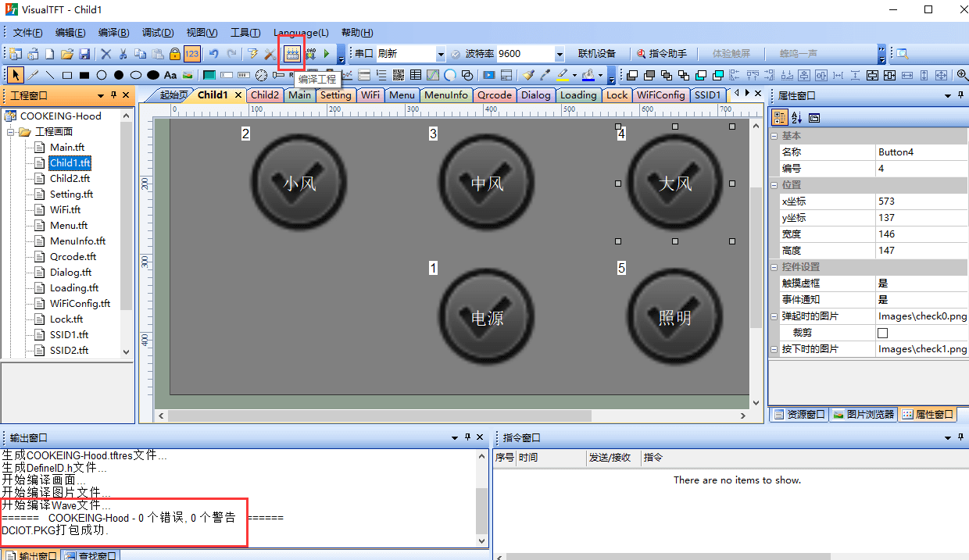This screenshot has height=560, width=969.
Task: Toggle the 123 numbering display button
Action: pyautogui.click(x=192, y=54)
